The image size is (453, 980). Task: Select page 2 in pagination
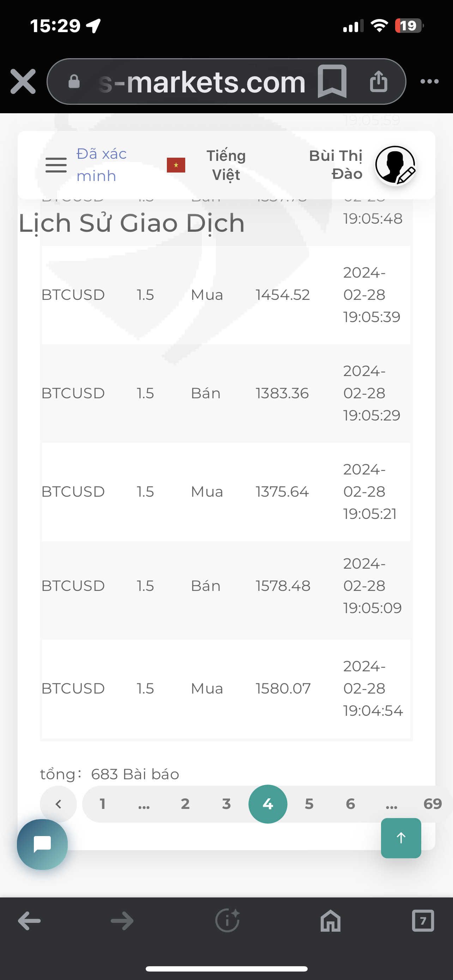tap(185, 804)
